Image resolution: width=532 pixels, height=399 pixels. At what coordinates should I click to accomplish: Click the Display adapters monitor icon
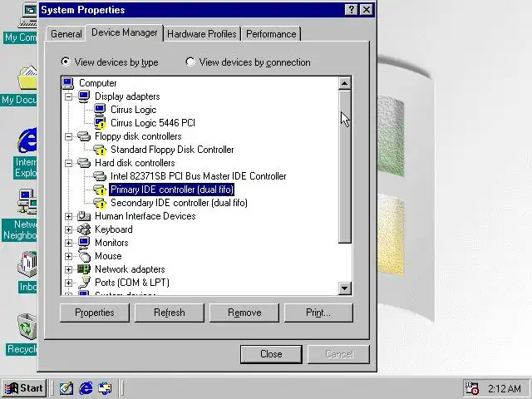(84, 96)
